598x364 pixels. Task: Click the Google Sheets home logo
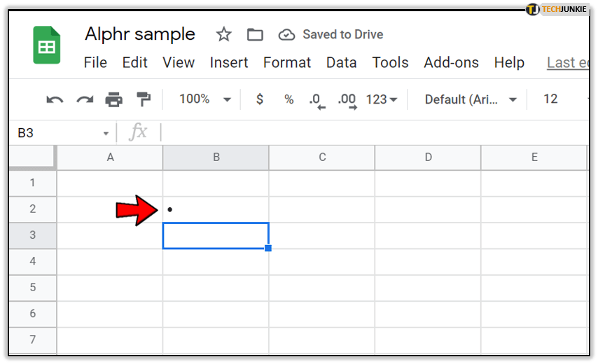(47, 45)
